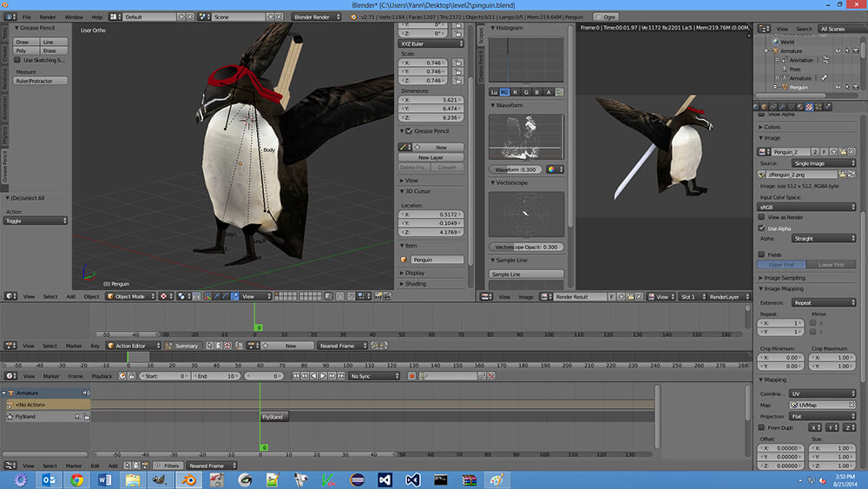Open Chrome from the Windows taskbar
Image resolution: width=868 pixels, height=489 pixels.
point(76,479)
